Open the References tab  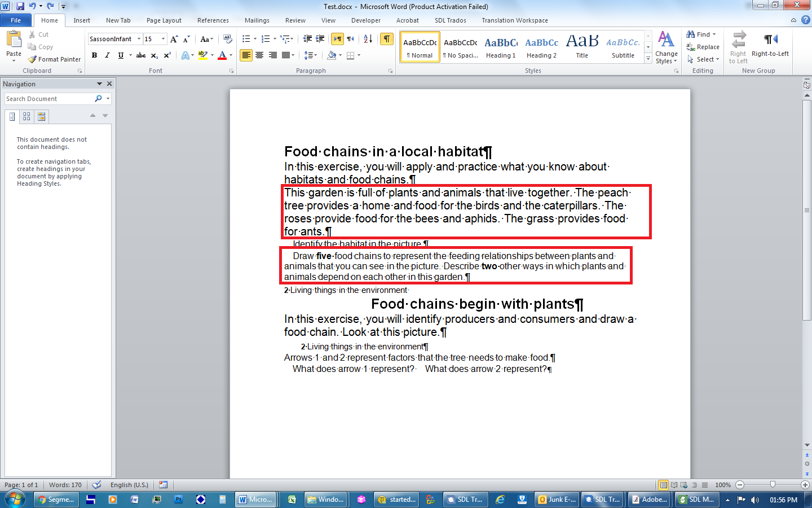pyautogui.click(x=213, y=20)
